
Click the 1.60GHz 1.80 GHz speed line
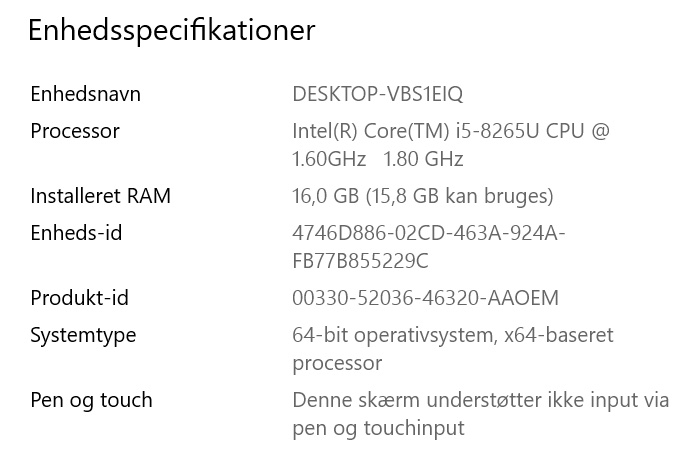(x=377, y=159)
